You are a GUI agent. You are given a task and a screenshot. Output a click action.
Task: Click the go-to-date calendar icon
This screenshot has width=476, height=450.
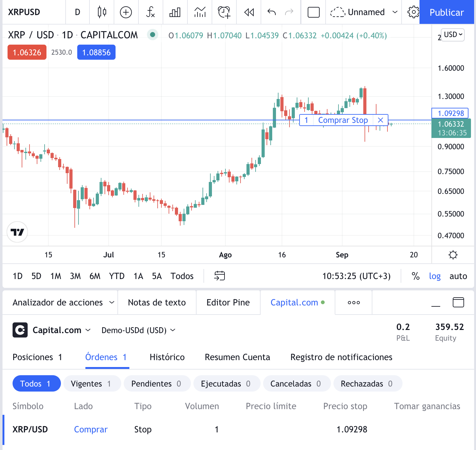point(219,276)
